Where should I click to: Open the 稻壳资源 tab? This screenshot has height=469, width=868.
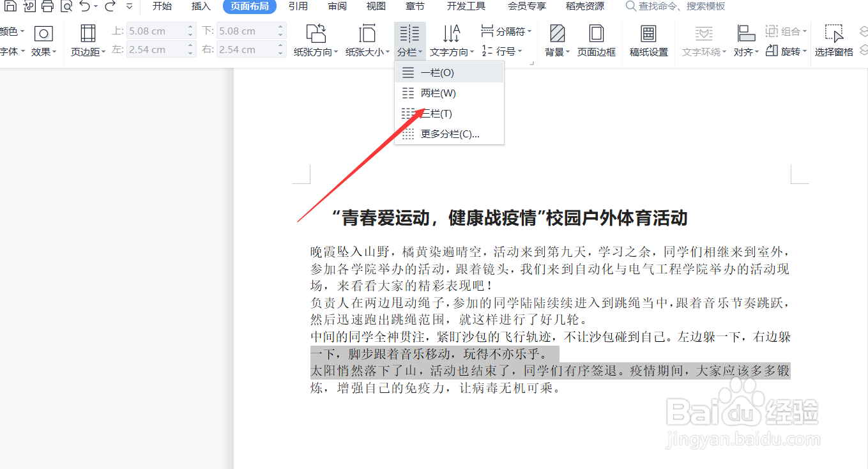[585, 6]
